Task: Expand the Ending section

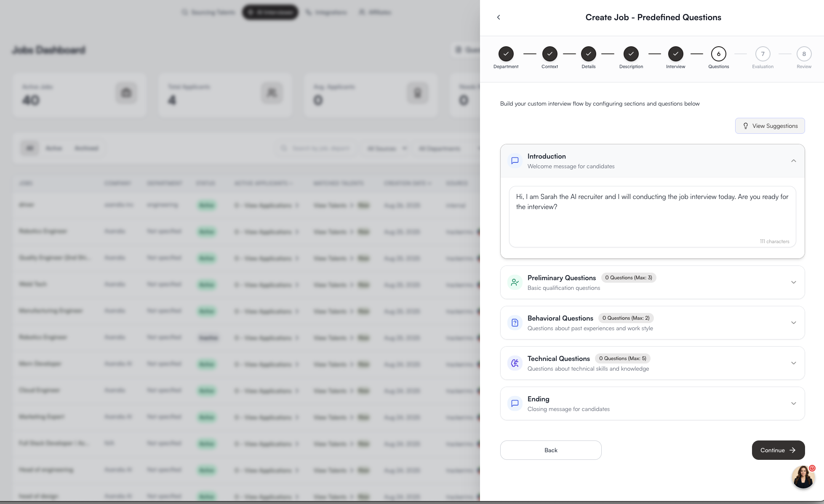Action: click(793, 403)
